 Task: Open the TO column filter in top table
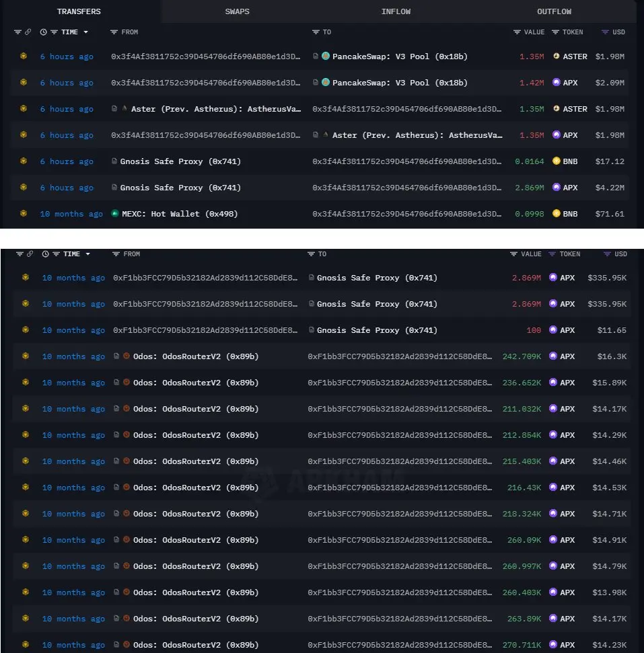[316, 32]
